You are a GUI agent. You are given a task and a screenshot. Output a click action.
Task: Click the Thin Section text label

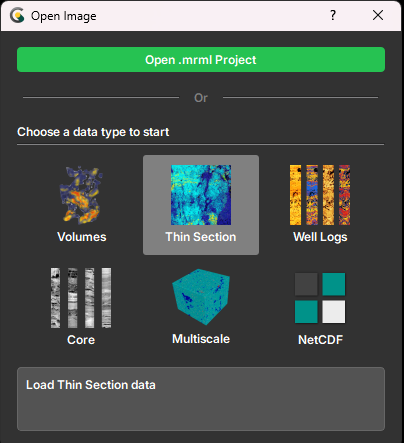point(201,237)
